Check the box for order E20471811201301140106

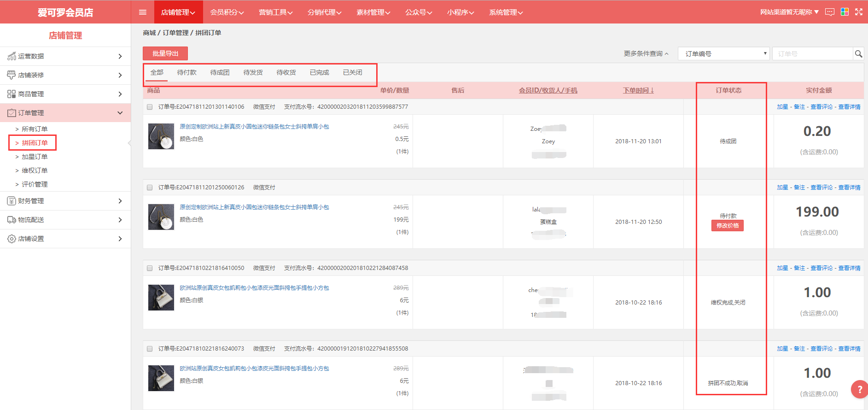(x=150, y=107)
